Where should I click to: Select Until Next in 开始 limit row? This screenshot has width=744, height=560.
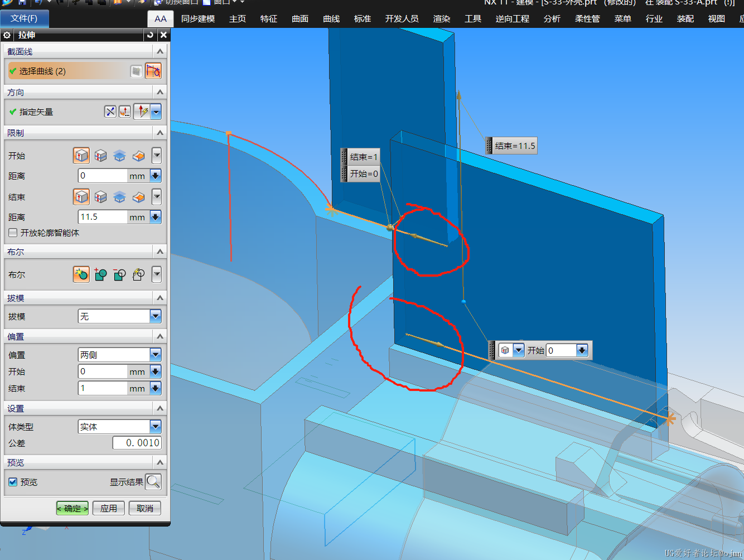pos(119,156)
